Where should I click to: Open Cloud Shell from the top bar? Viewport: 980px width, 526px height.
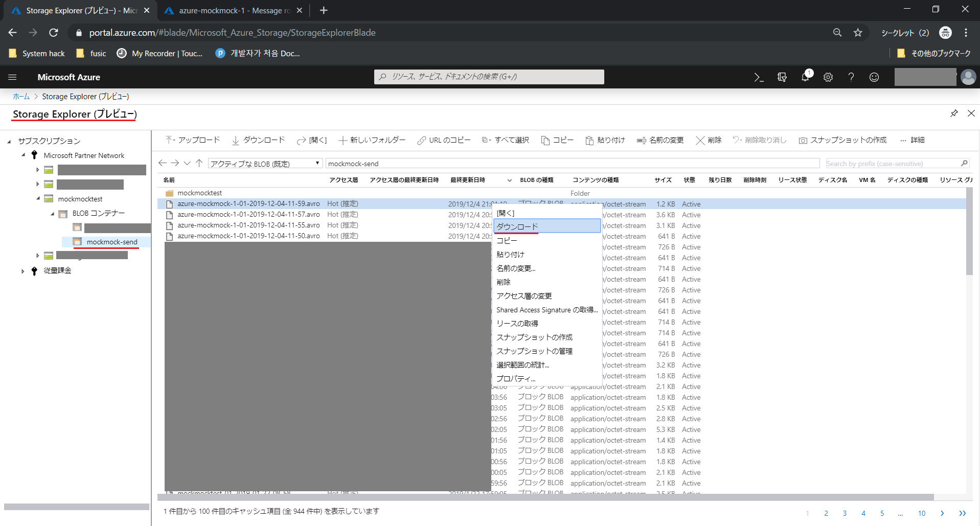(759, 77)
